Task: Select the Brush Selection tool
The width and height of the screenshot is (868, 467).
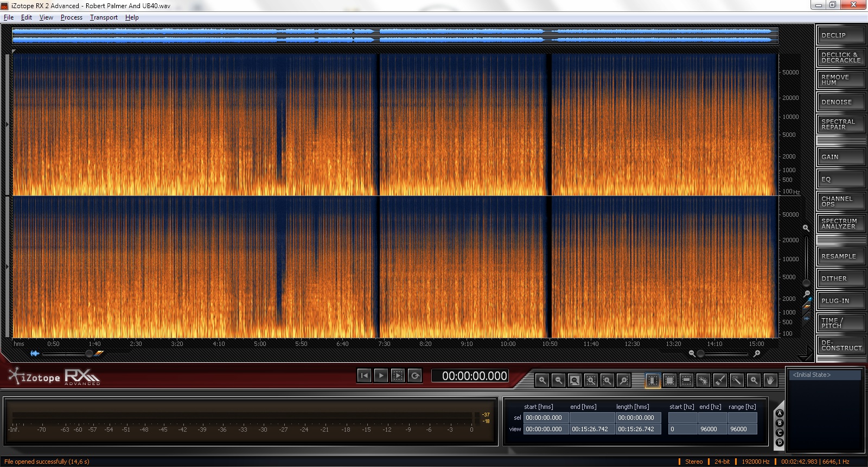Action: [720, 381]
